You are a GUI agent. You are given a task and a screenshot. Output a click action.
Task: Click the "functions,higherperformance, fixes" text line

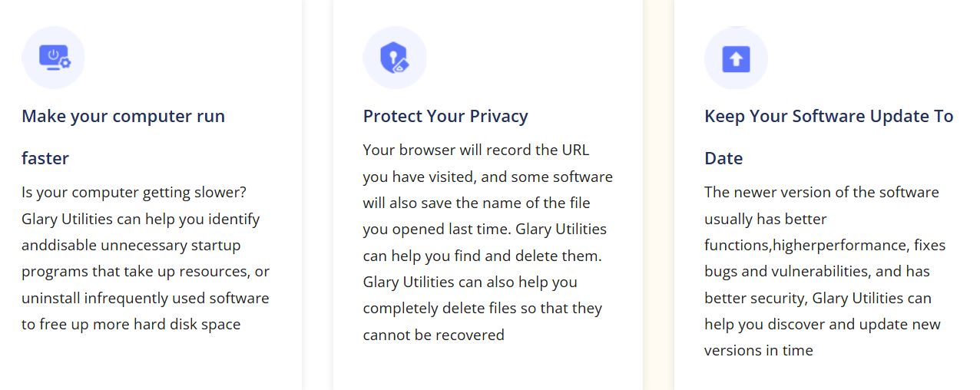click(x=825, y=245)
